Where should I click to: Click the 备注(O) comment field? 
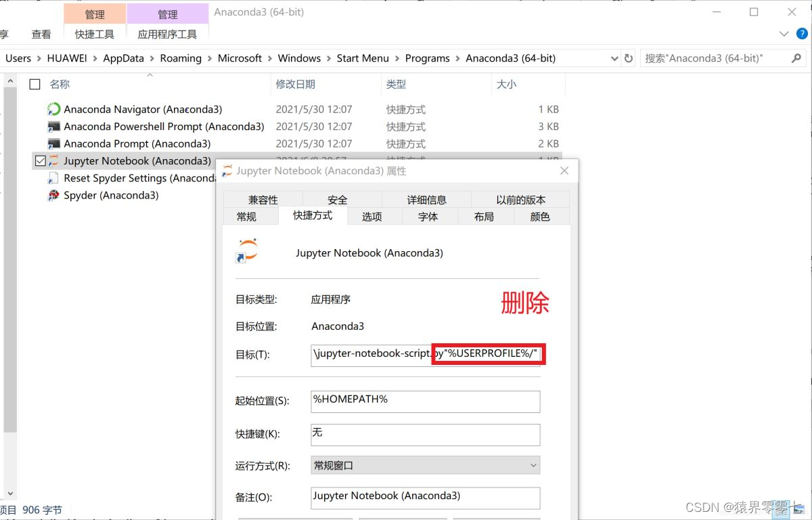point(426,498)
